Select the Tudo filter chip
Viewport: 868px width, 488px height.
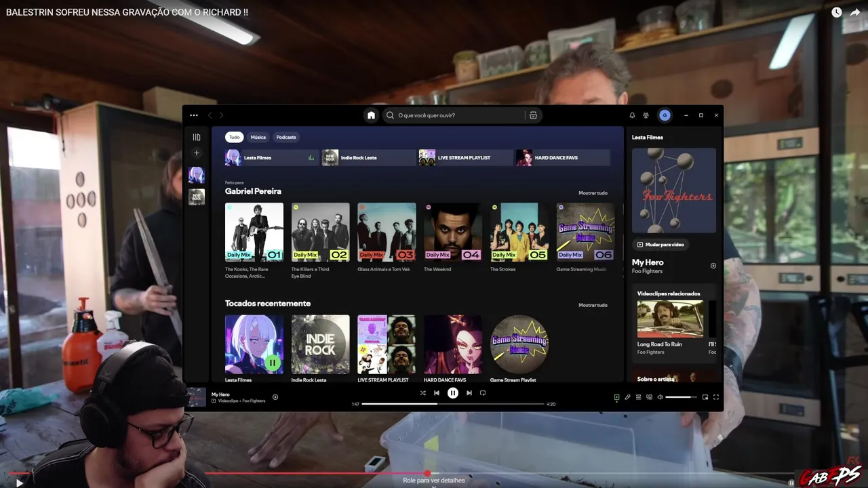pyautogui.click(x=234, y=137)
